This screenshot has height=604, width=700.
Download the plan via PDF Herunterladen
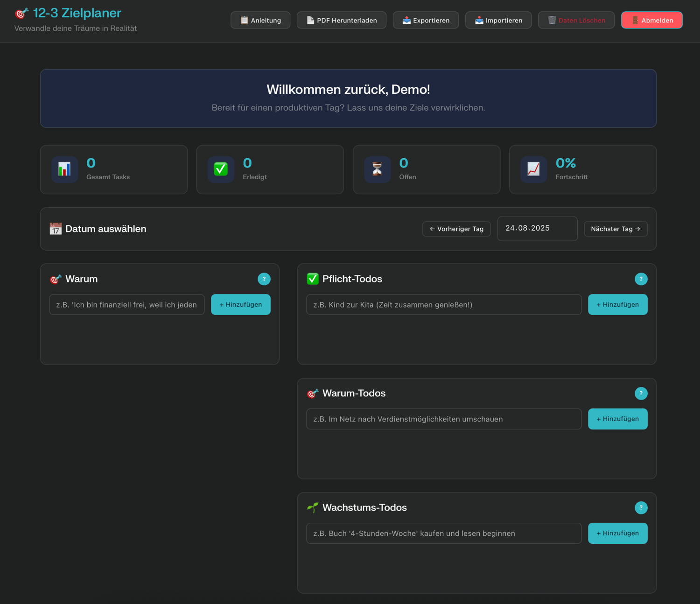[x=342, y=20]
